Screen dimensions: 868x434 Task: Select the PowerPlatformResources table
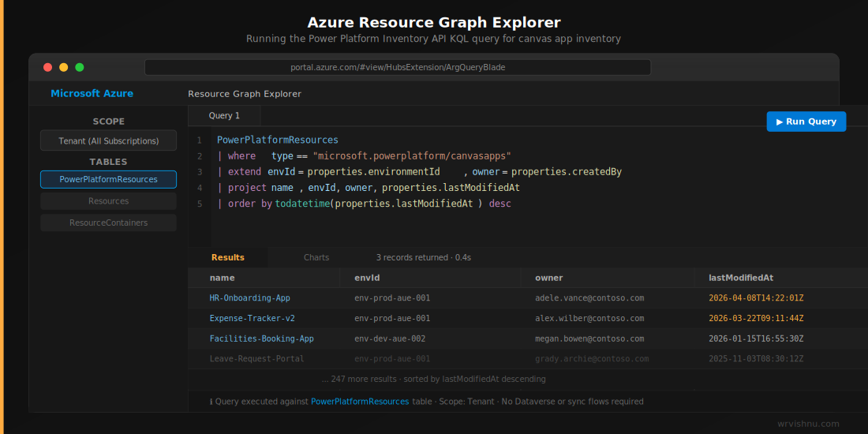pyautogui.click(x=109, y=179)
